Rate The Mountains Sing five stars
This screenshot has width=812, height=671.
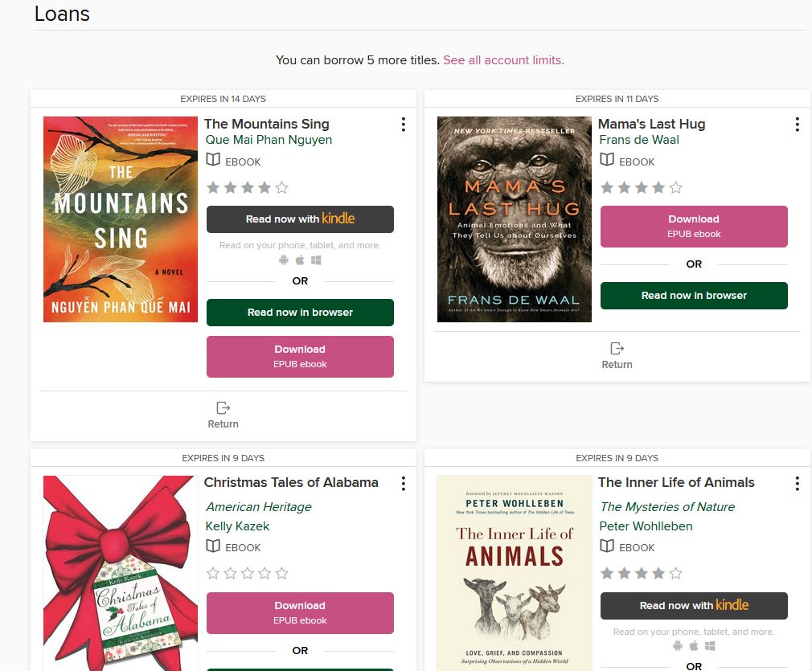pyautogui.click(x=281, y=188)
